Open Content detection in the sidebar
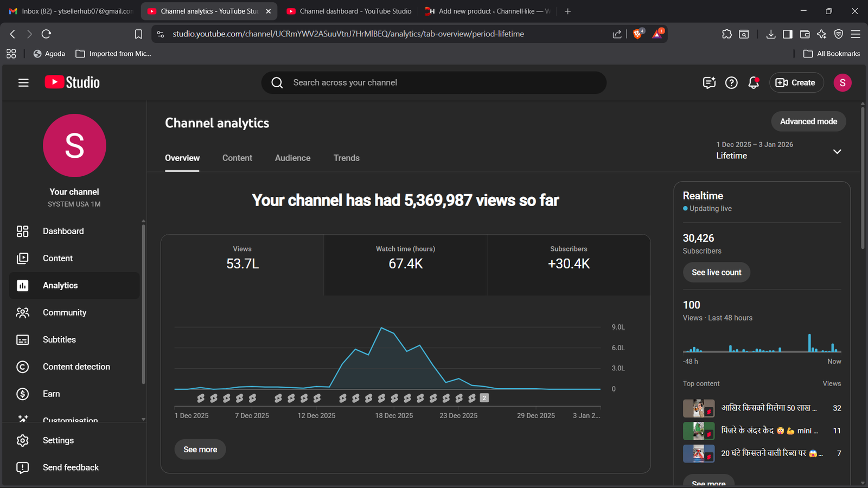Viewport: 868px width, 488px height. [x=76, y=367]
